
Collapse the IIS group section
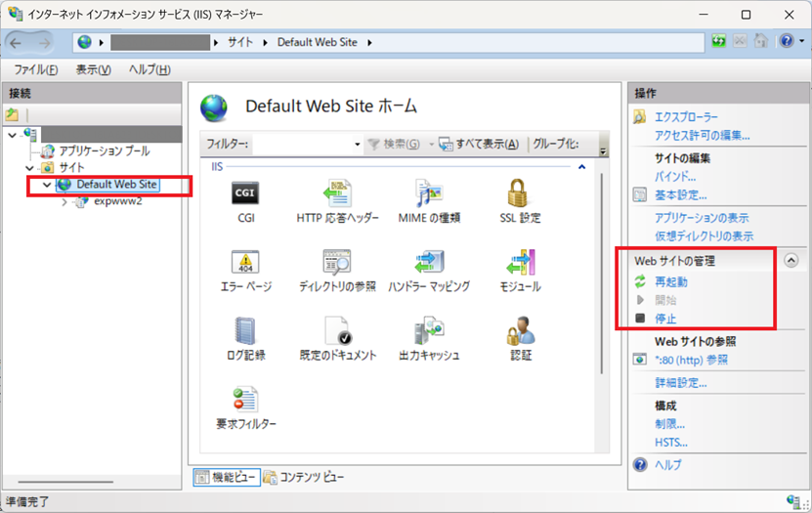pyautogui.click(x=581, y=167)
